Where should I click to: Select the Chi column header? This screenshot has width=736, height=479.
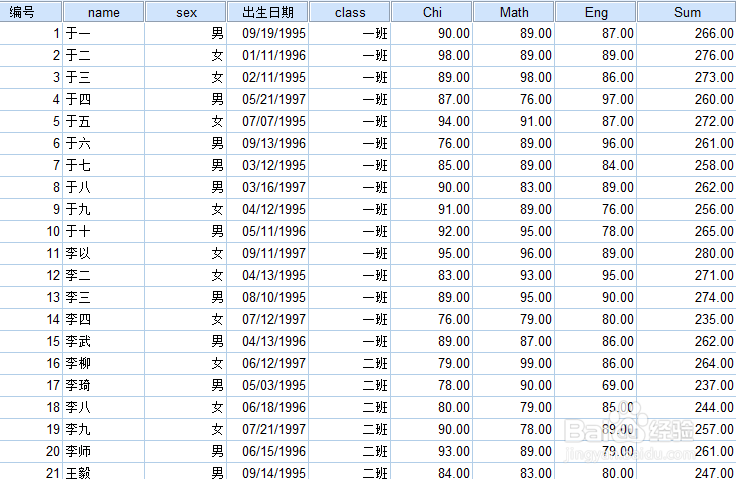pyautogui.click(x=432, y=12)
